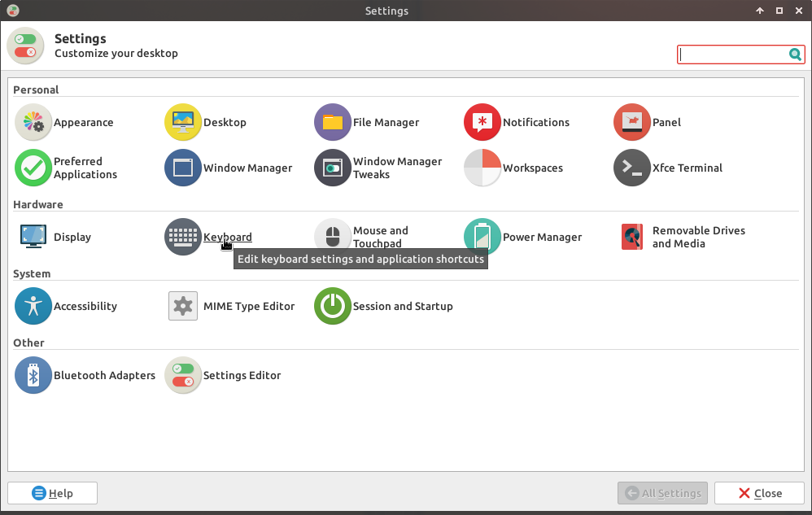Open the Removable Drives and Media icon
Viewport: 812px width, 515px height.
point(632,237)
